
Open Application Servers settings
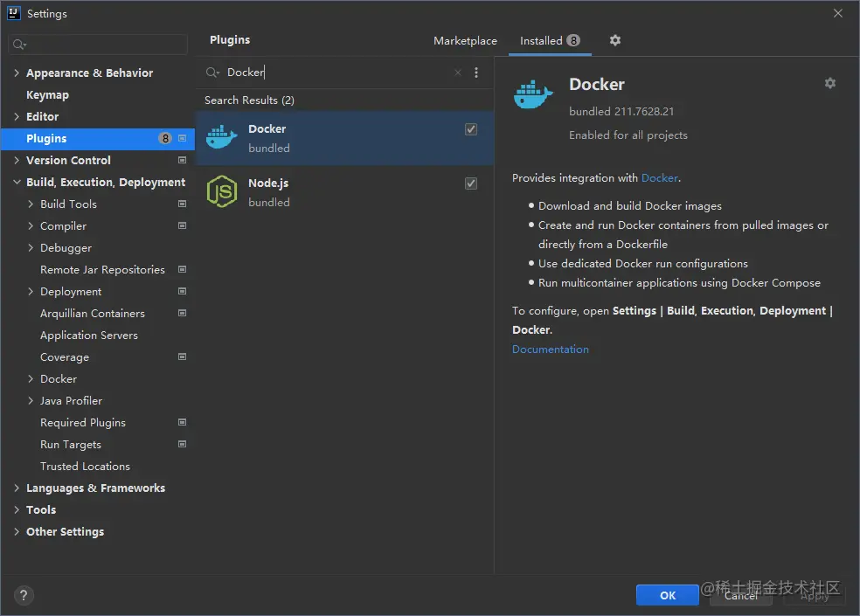[89, 336]
